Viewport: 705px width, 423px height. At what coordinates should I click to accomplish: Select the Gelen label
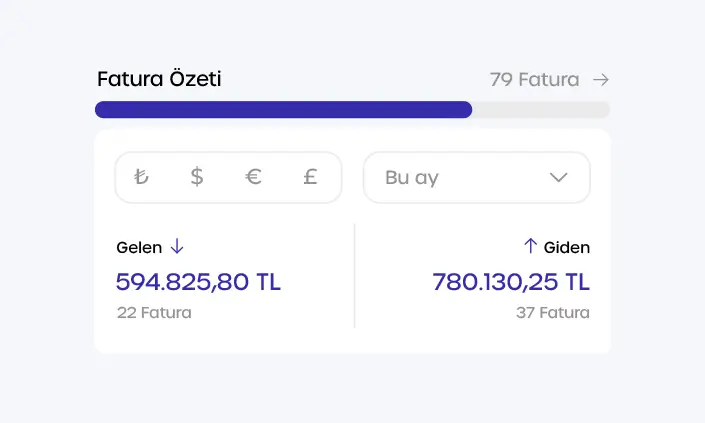coord(139,247)
